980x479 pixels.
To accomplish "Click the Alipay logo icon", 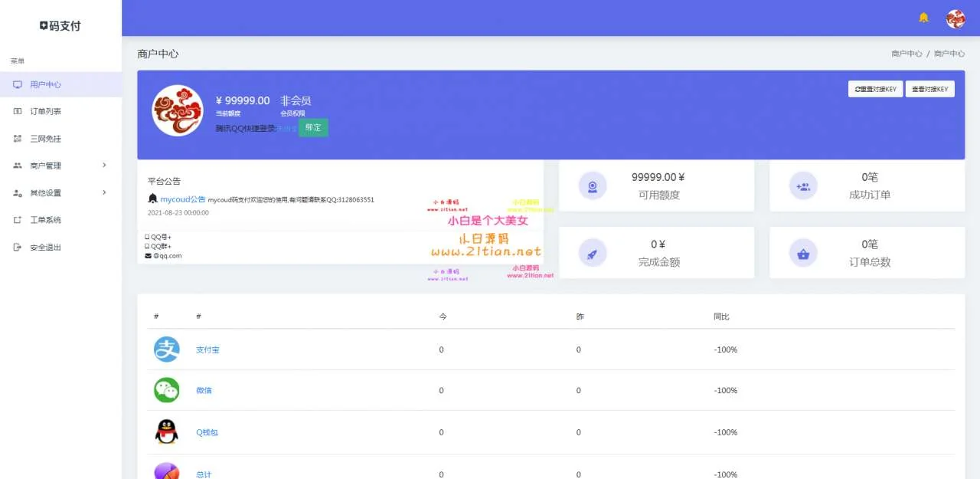I will tap(166, 349).
